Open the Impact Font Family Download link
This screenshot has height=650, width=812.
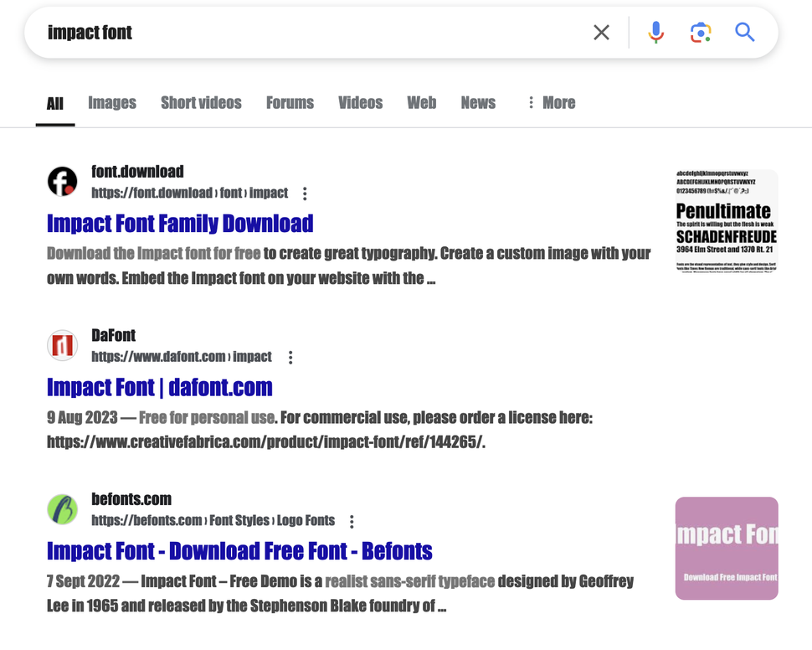pyautogui.click(x=180, y=224)
